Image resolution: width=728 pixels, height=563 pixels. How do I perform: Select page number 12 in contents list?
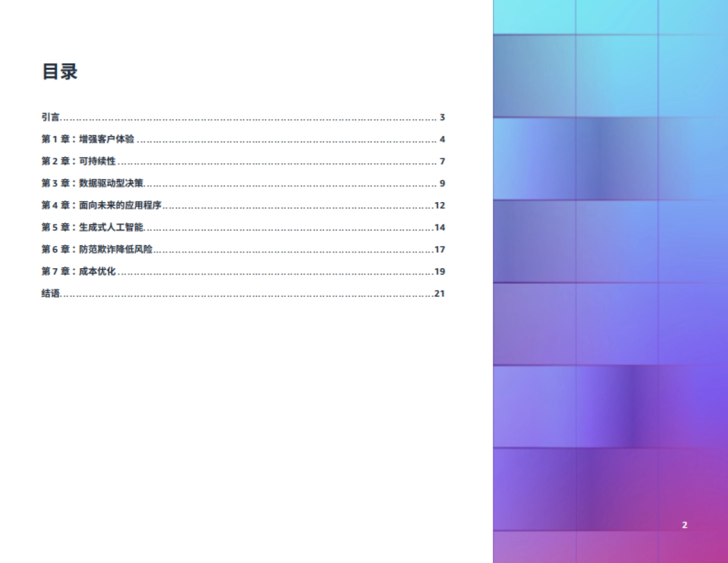440,205
